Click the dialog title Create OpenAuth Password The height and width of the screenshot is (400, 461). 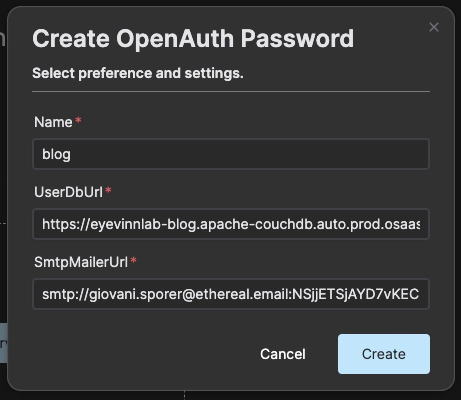tap(193, 39)
